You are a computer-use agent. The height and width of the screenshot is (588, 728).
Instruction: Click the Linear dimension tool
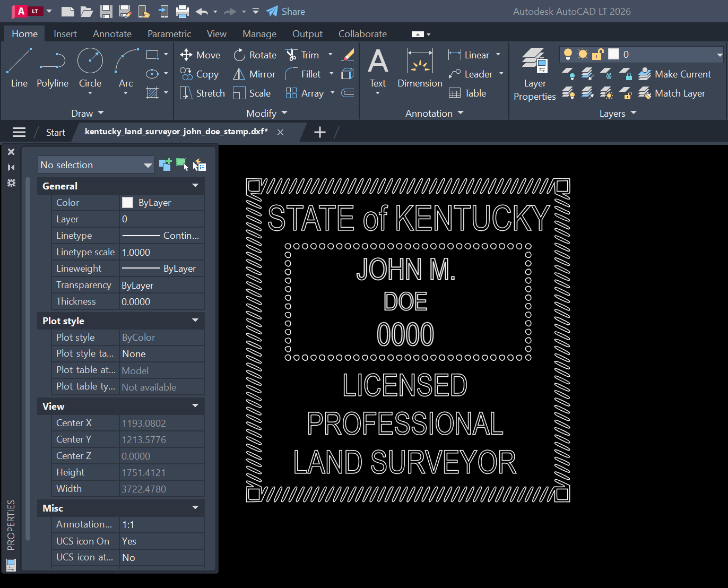(469, 55)
